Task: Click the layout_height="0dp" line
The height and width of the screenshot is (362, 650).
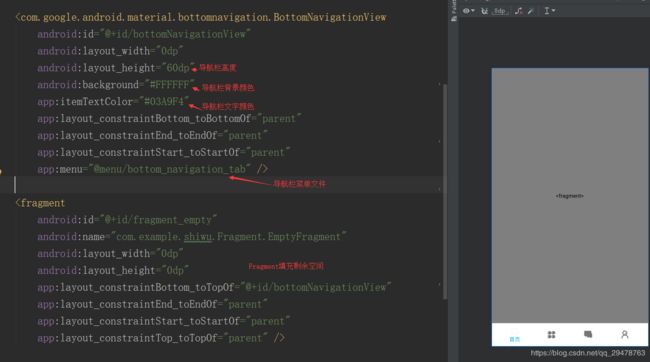Action: (113, 270)
